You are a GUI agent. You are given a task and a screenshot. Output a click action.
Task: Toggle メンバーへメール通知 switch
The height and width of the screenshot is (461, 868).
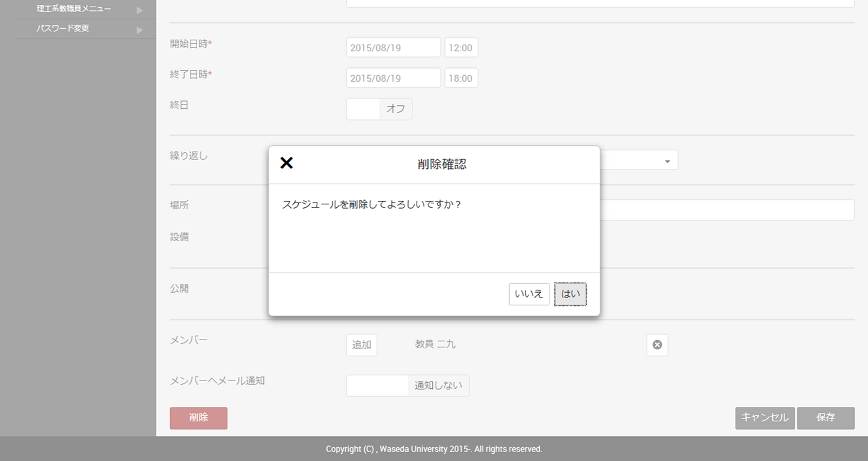point(408,386)
